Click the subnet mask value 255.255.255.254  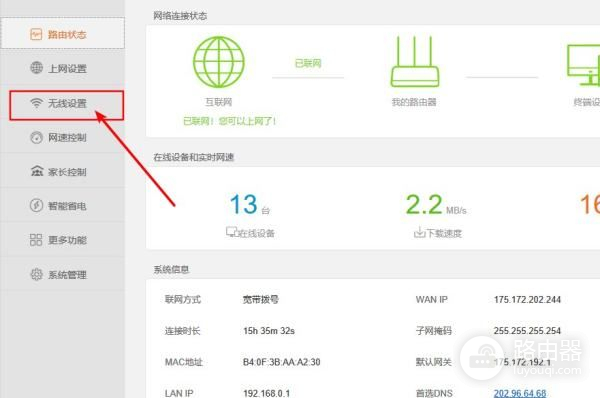click(527, 331)
